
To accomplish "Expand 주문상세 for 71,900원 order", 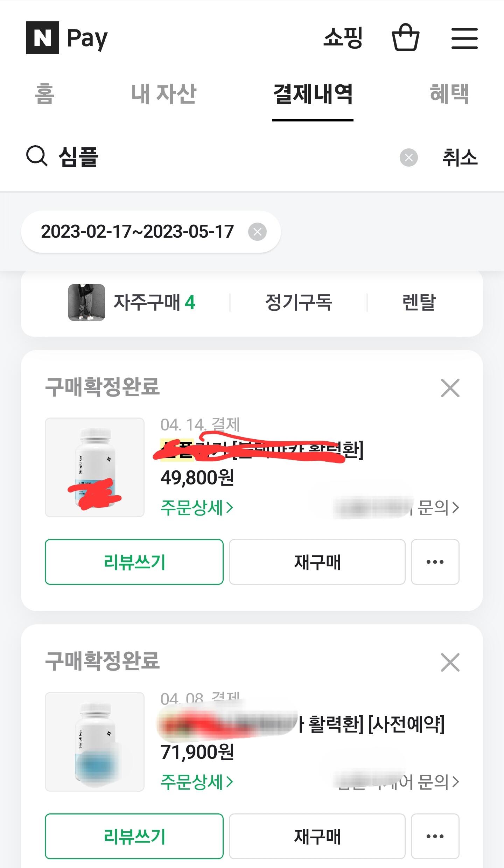I will coord(196,782).
